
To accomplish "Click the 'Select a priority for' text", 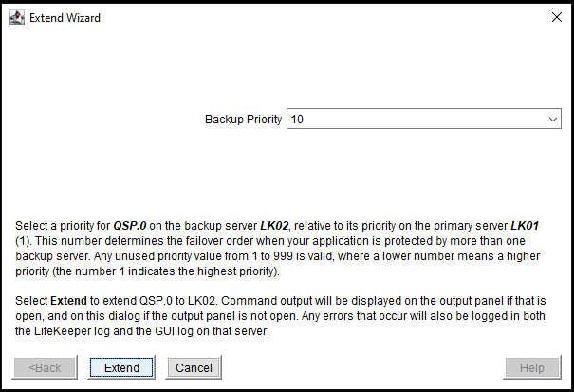I will [63, 227].
